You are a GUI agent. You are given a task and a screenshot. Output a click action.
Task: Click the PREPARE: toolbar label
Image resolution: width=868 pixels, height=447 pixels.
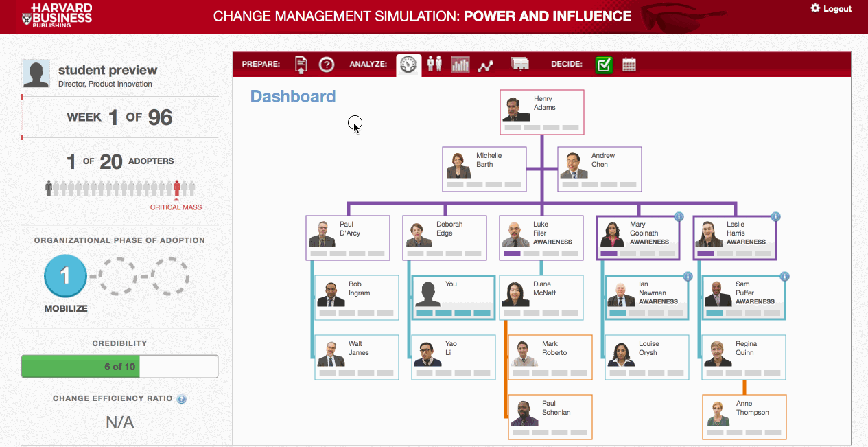coord(261,65)
